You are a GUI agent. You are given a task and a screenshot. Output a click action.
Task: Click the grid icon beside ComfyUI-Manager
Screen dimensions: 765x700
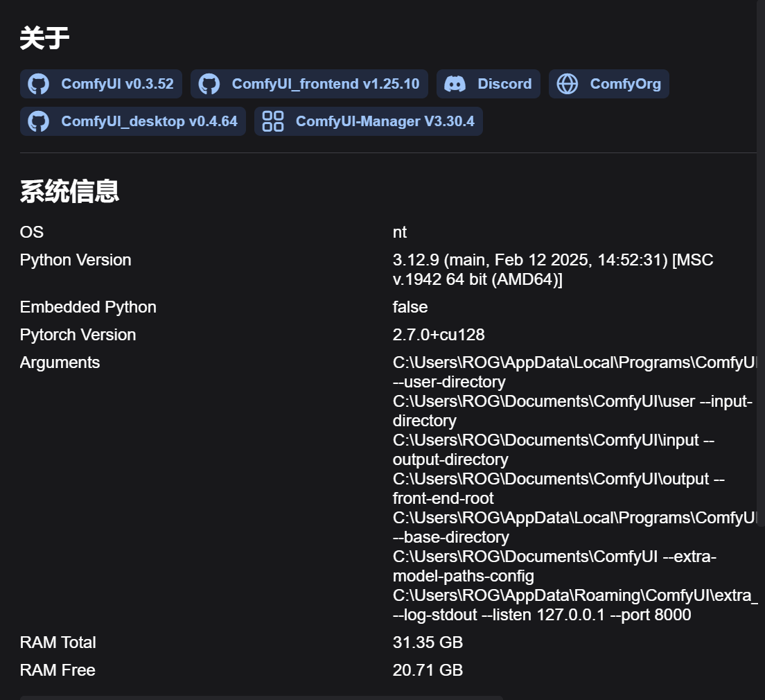pyautogui.click(x=273, y=121)
